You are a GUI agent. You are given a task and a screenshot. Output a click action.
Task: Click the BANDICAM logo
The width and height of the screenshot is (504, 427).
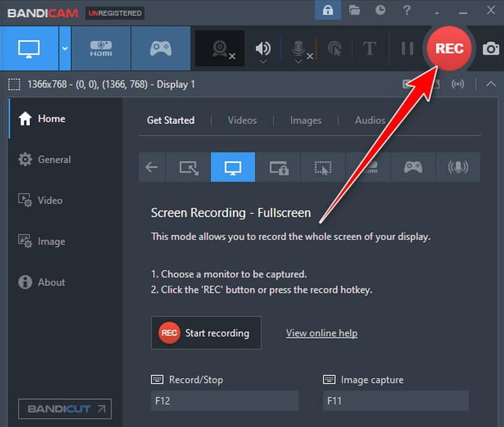(43, 13)
